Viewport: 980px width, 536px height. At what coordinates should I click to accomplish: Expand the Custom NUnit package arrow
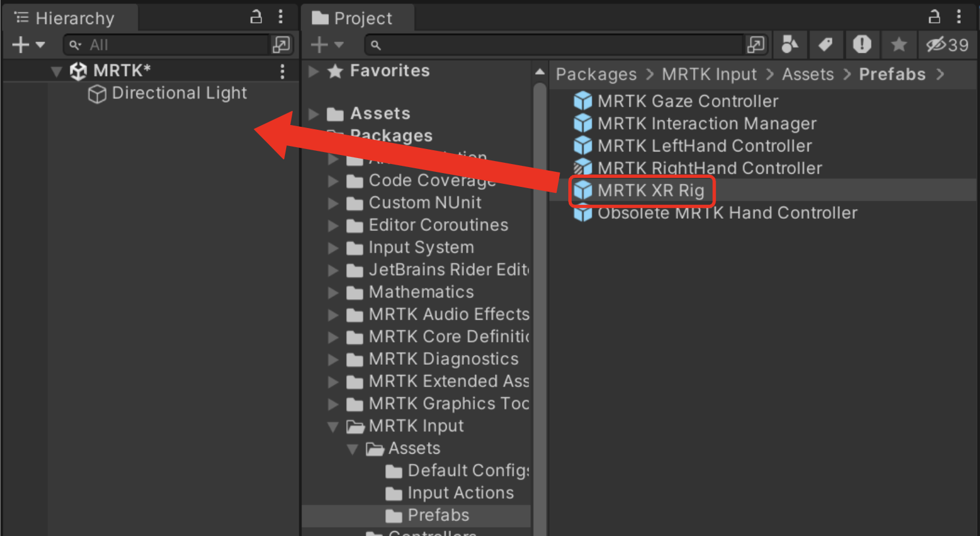[x=332, y=203]
